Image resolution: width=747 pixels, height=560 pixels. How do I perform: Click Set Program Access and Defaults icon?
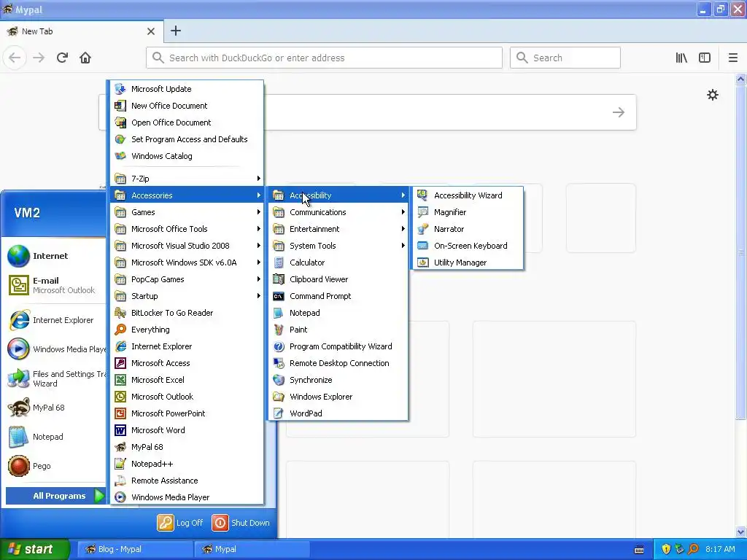click(x=120, y=139)
